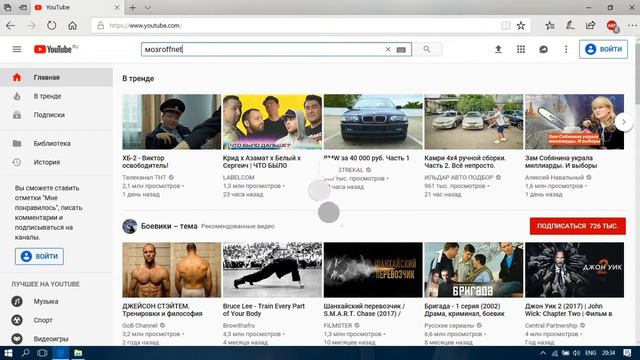Show next trending videos with arrow

pos(624,122)
